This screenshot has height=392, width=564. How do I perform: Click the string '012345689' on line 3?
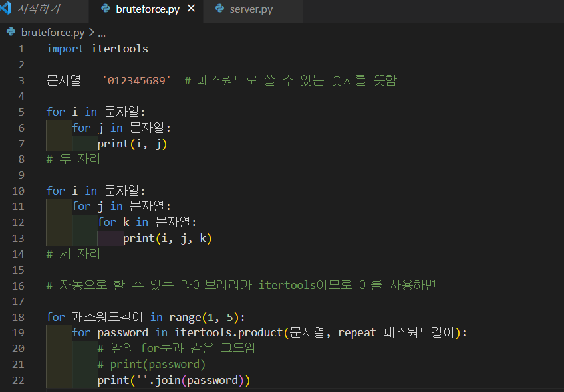click(137, 80)
